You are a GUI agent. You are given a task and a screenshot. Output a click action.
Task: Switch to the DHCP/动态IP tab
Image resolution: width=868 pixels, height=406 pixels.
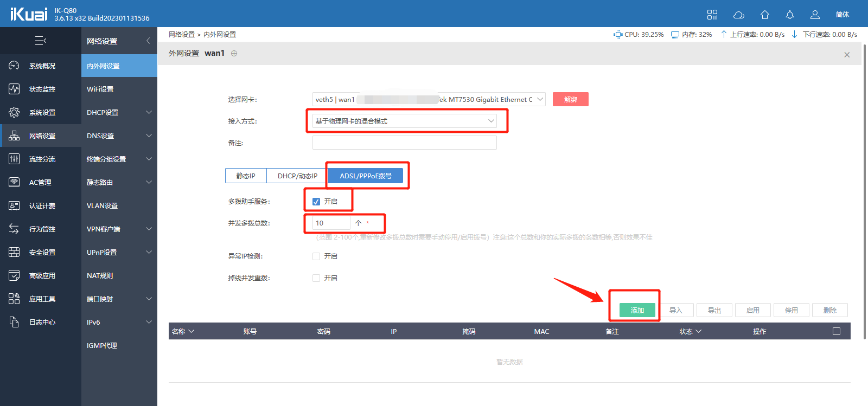tap(297, 176)
